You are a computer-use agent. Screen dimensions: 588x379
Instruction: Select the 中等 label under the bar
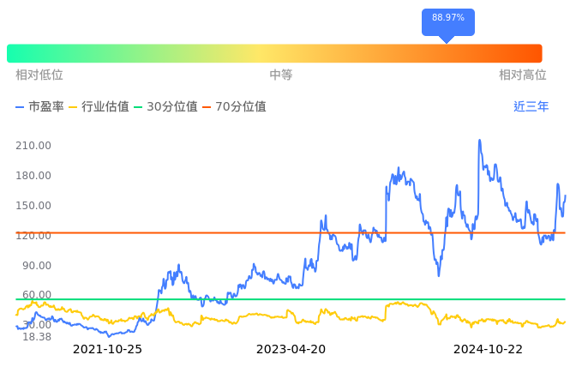pos(281,75)
